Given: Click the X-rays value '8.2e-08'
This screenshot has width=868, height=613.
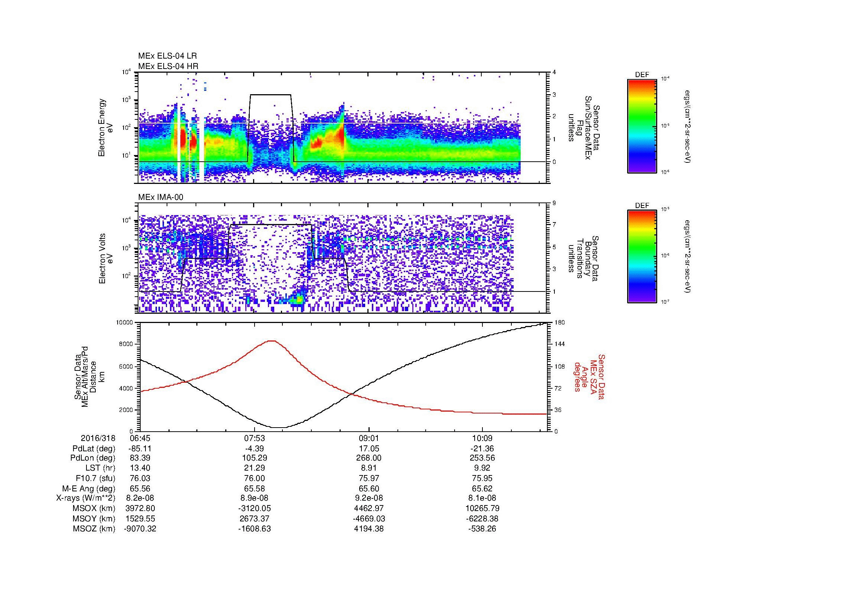Looking at the screenshot, I should click(140, 498).
